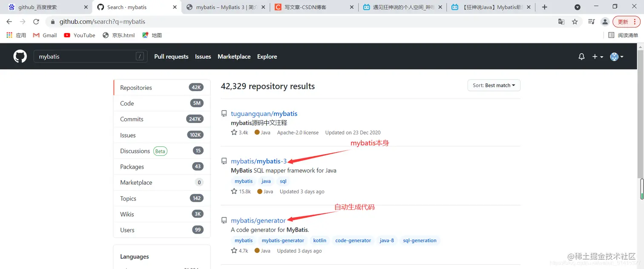Viewport: 644px width, 269px height.
Task: Click the GitHub Octocat logo
Action: coord(20,56)
